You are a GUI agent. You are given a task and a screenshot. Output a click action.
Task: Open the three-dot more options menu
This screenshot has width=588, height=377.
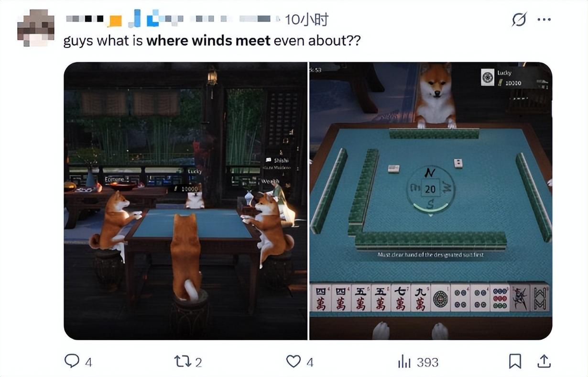[544, 20]
